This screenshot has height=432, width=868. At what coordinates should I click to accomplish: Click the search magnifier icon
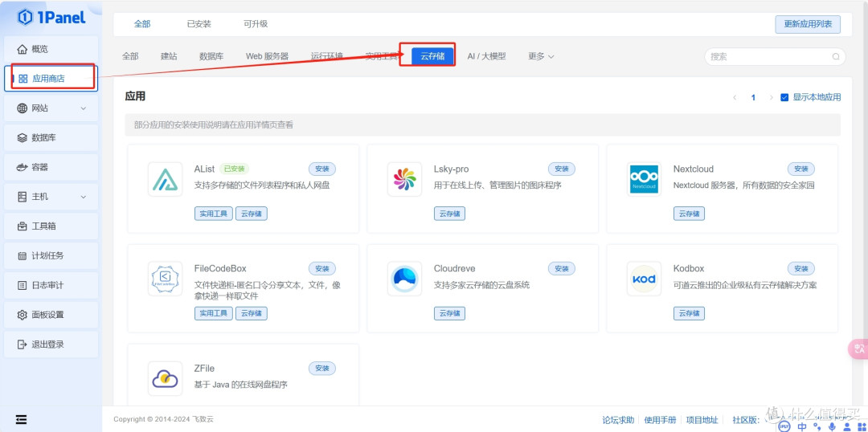coord(836,56)
